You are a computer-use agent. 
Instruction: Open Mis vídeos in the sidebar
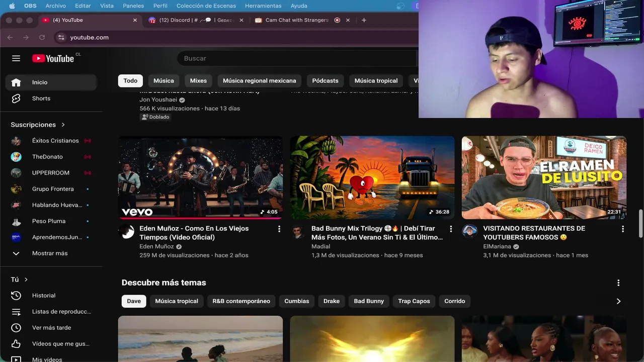[51, 359]
